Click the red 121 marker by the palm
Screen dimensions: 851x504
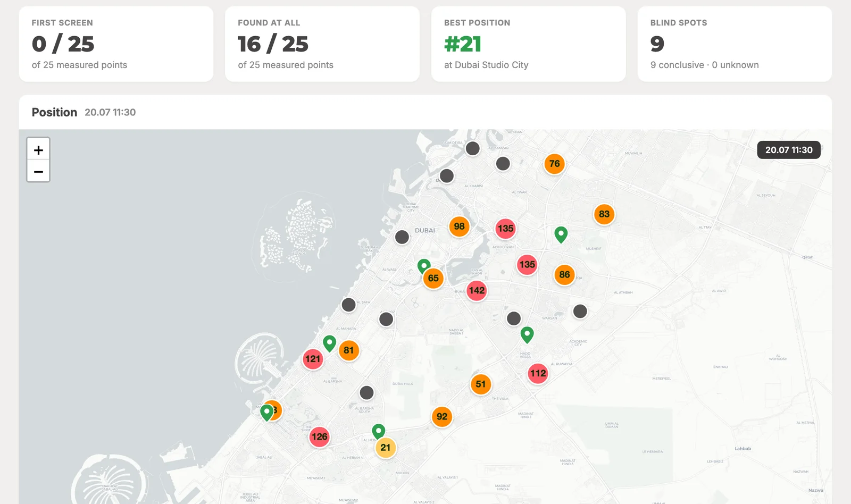(x=313, y=359)
